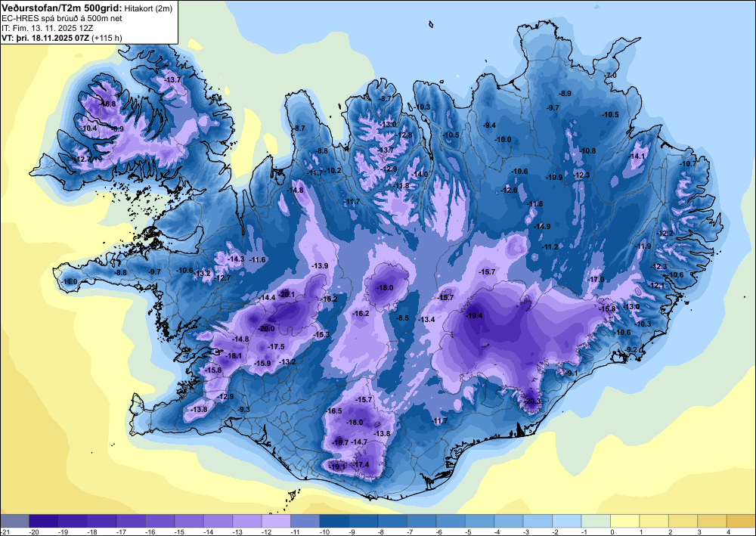Click the legend color cell between -20 and -19

[x=43, y=521]
